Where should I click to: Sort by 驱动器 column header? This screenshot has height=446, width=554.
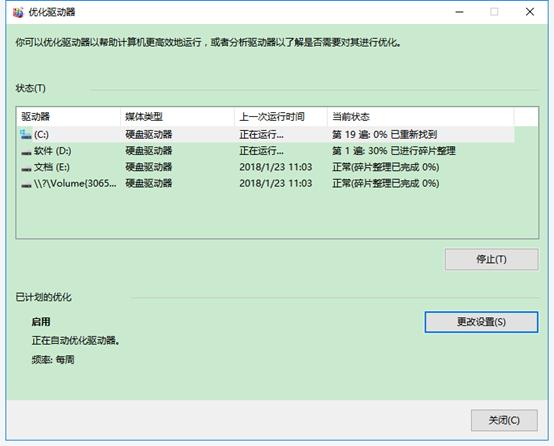coord(68,117)
